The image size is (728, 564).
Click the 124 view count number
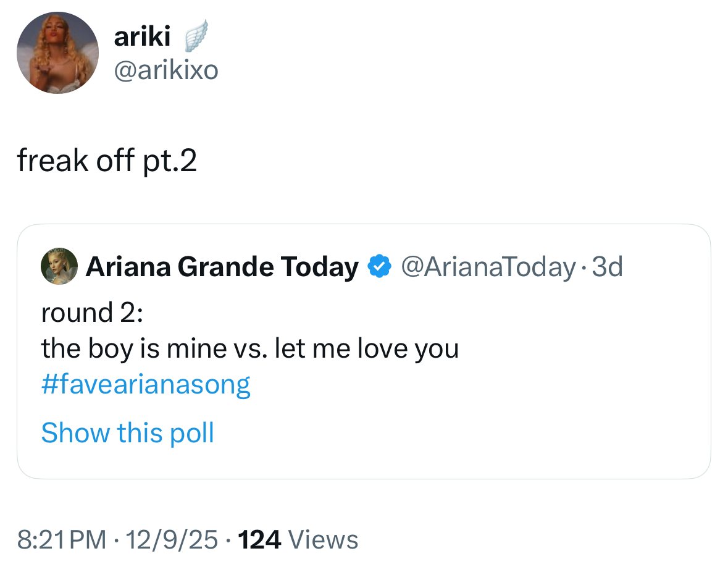259,540
